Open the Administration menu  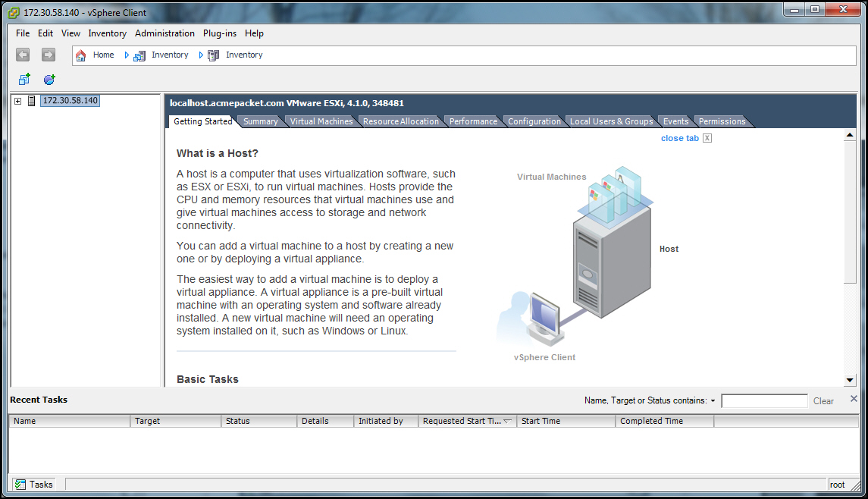point(165,33)
